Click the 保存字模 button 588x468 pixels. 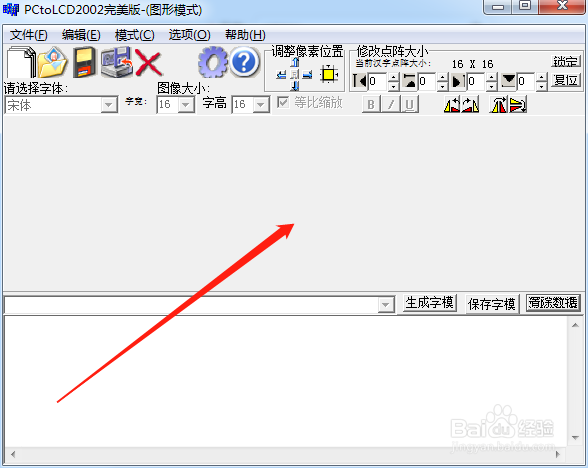pos(492,304)
